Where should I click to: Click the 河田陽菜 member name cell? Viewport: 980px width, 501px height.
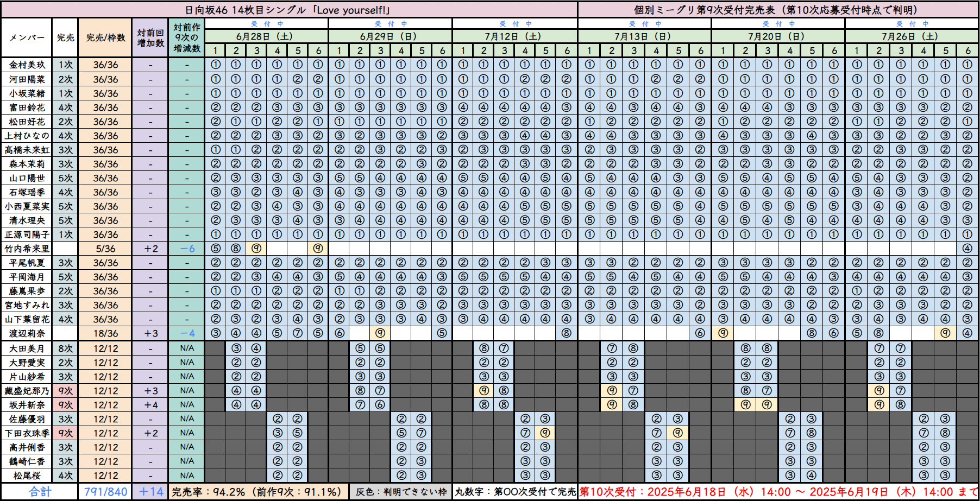[27, 79]
